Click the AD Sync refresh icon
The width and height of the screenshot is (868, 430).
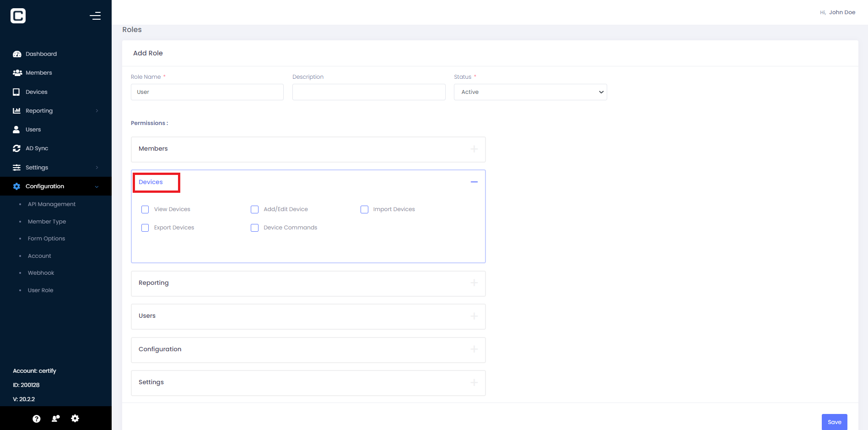coord(16,148)
